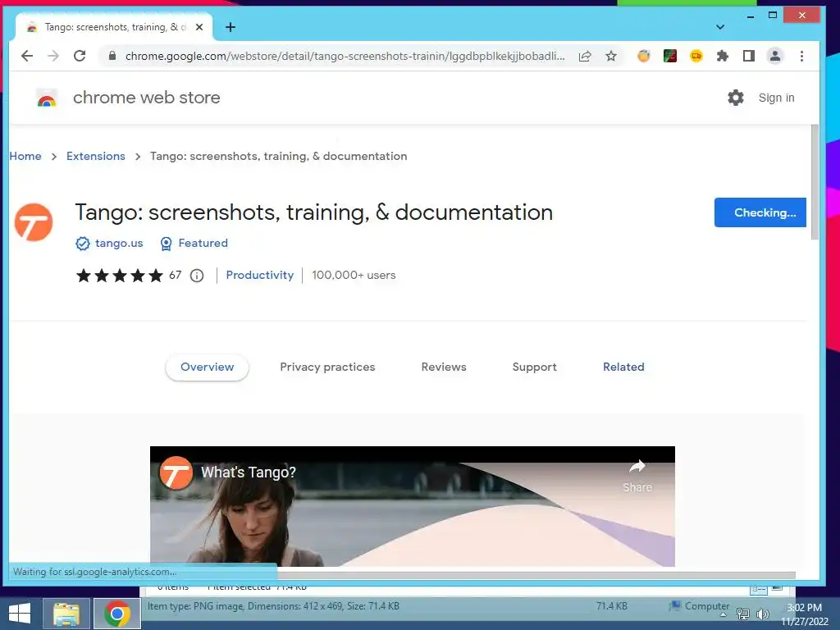Switch to the Reviews tab

(444, 367)
